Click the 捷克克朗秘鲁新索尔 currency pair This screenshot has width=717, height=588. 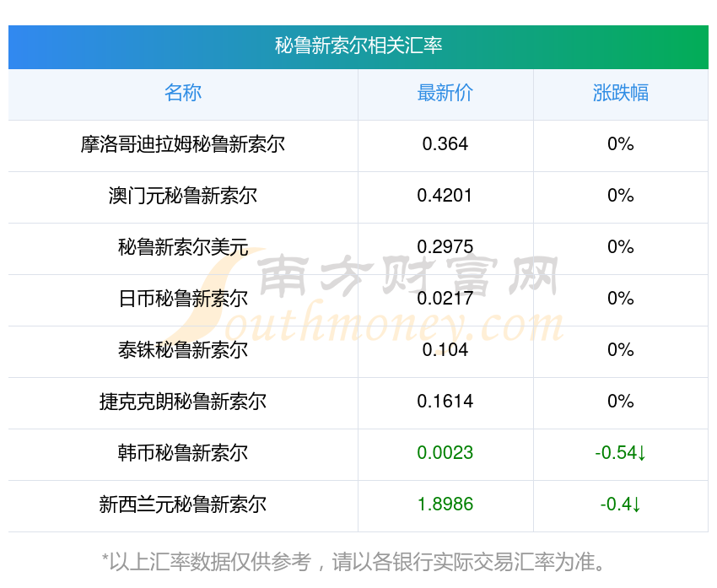(183, 402)
